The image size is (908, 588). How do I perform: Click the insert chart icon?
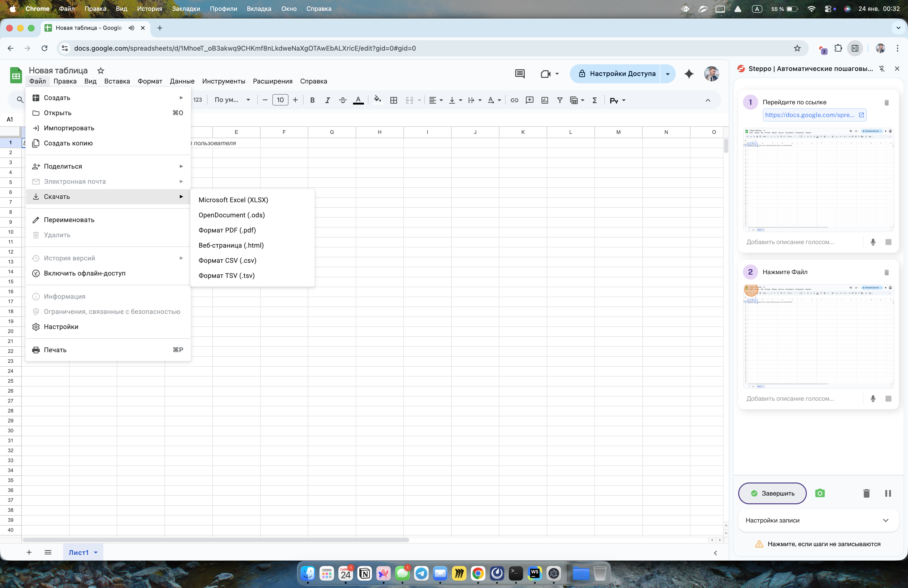544,100
